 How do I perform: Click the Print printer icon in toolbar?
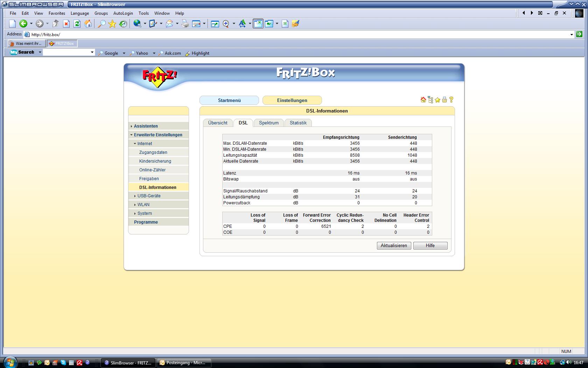coord(185,23)
